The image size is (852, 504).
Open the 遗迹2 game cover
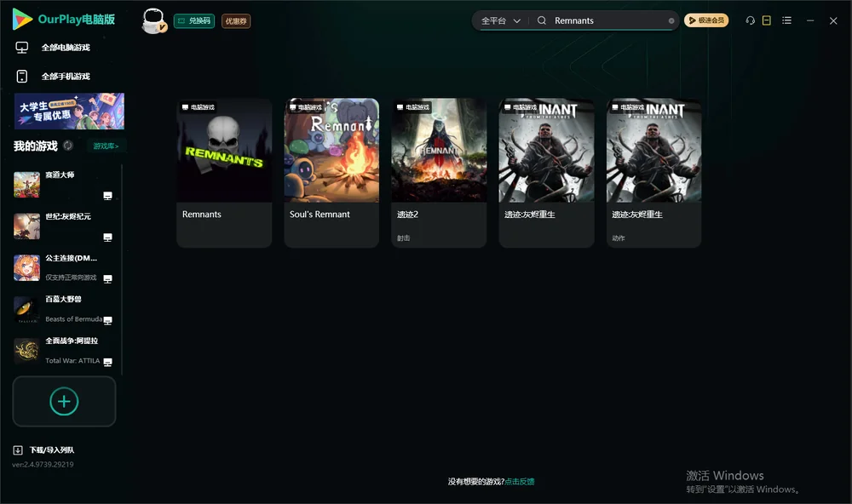click(x=439, y=151)
